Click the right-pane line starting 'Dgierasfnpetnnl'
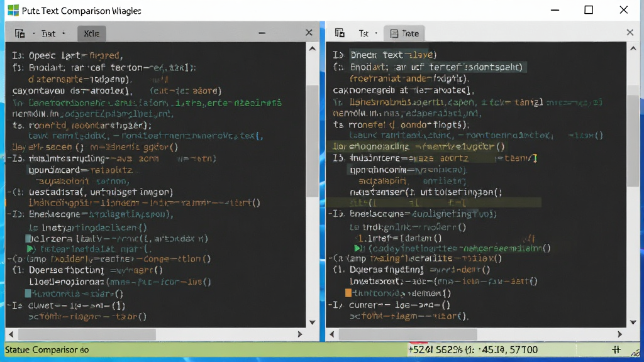The height and width of the screenshot is (362, 644). 411,270
